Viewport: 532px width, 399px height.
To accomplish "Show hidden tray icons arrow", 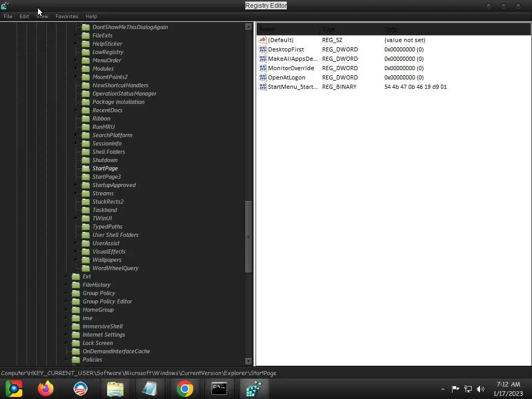I will coord(443,389).
